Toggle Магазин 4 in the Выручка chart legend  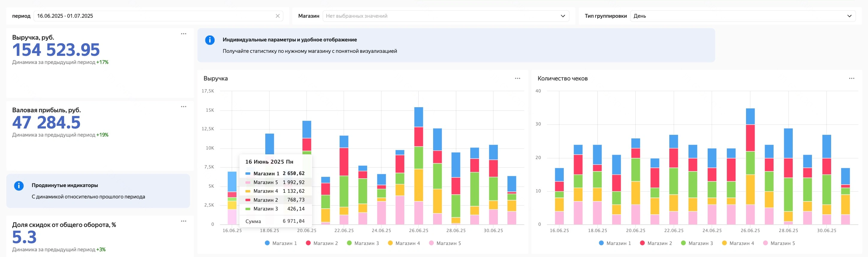tap(404, 243)
